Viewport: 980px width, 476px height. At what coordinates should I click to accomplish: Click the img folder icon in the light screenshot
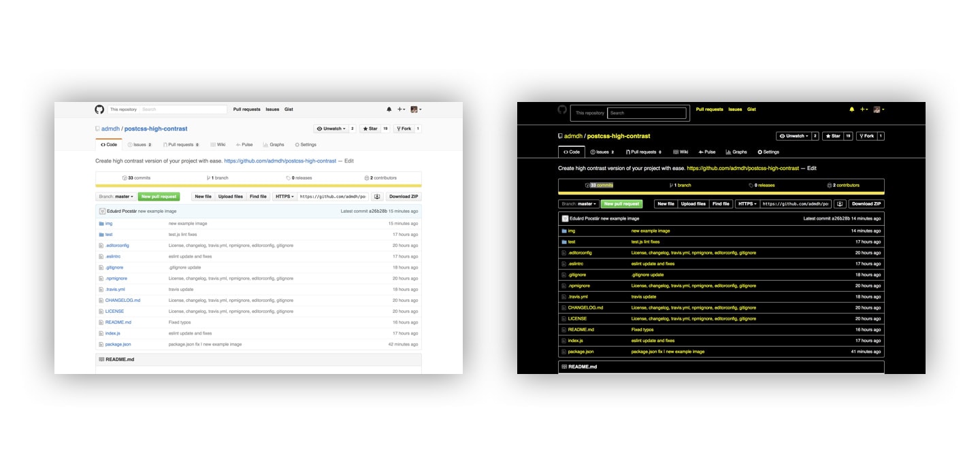[x=101, y=224]
